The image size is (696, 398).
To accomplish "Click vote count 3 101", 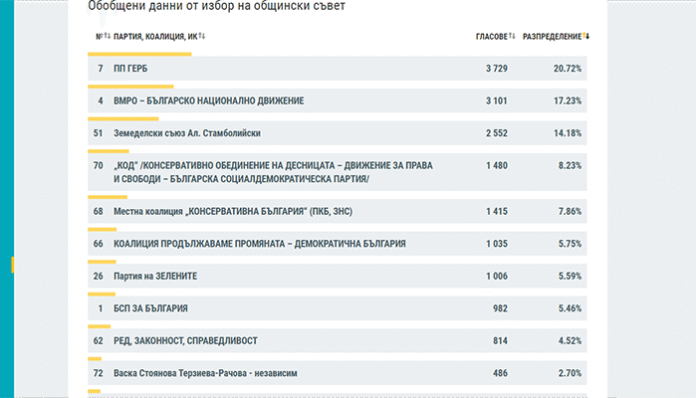I will 497,101.
